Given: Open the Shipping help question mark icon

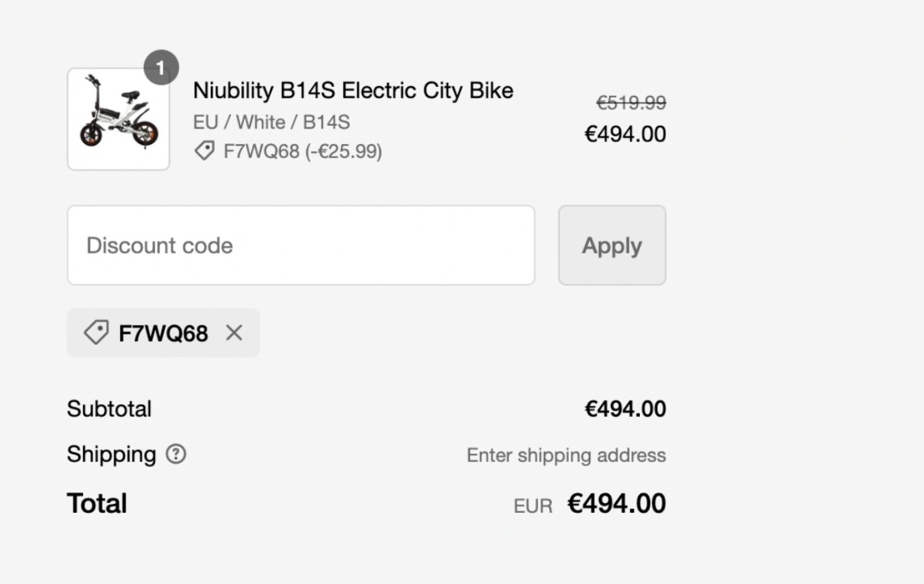Looking at the screenshot, I should (x=174, y=454).
